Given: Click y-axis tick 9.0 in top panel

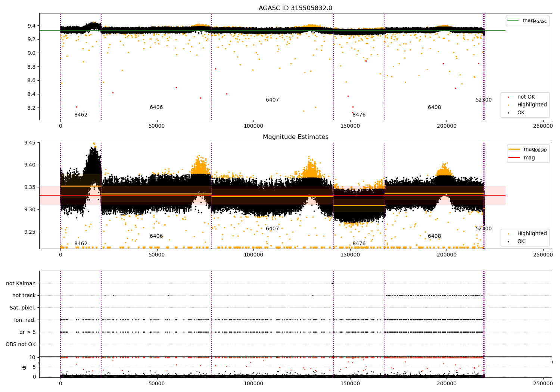Looking at the screenshot, I should (31, 53).
